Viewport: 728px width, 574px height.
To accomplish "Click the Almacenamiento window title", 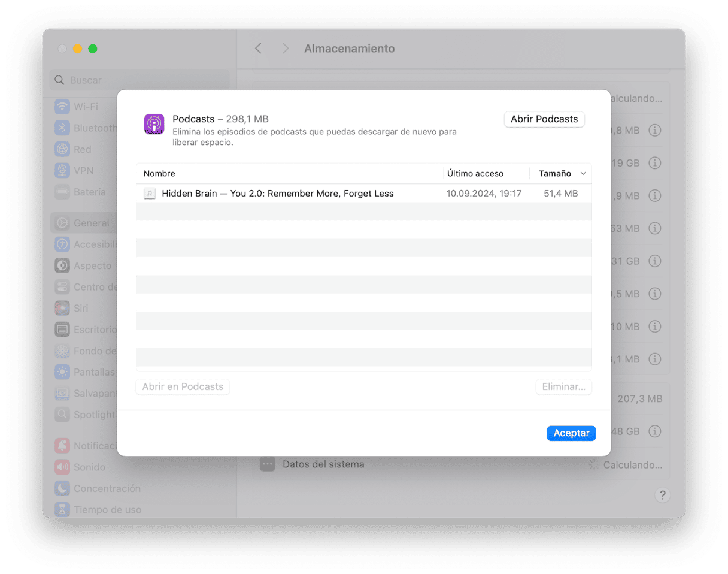I will [x=350, y=49].
